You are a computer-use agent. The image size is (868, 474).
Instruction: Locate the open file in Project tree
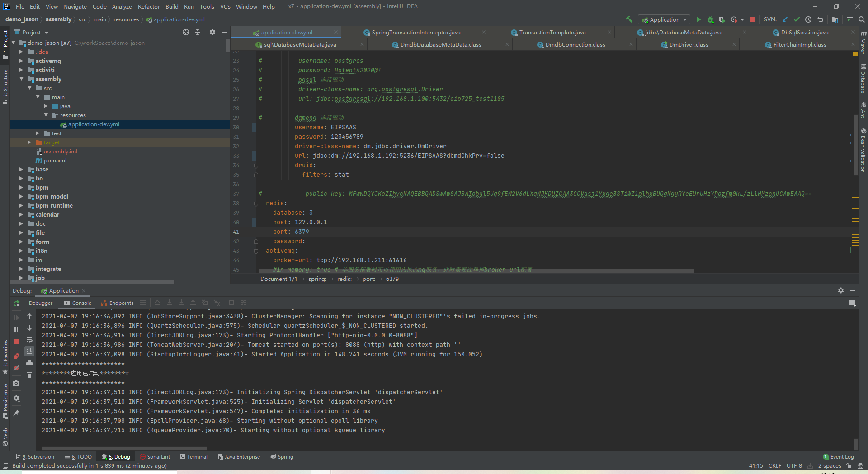(x=186, y=32)
